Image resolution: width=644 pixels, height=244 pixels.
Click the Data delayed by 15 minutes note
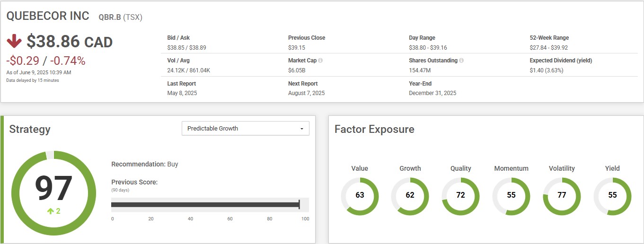tap(33, 80)
